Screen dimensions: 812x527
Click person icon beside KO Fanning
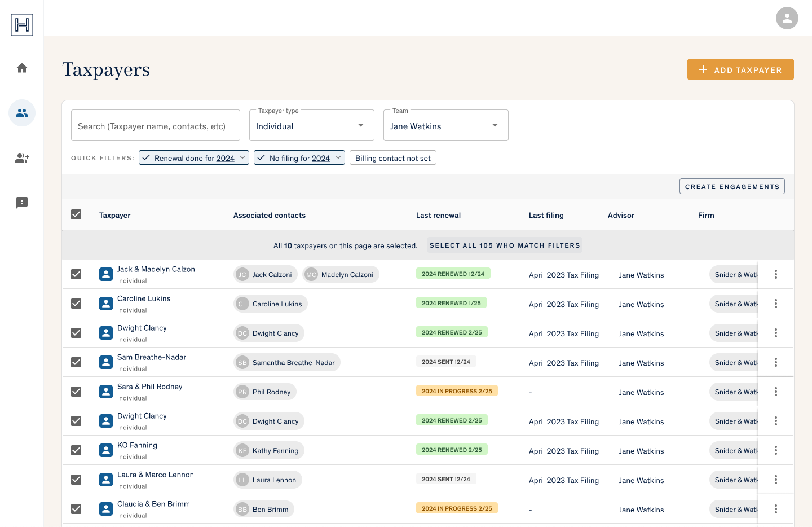[x=106, y=450]
